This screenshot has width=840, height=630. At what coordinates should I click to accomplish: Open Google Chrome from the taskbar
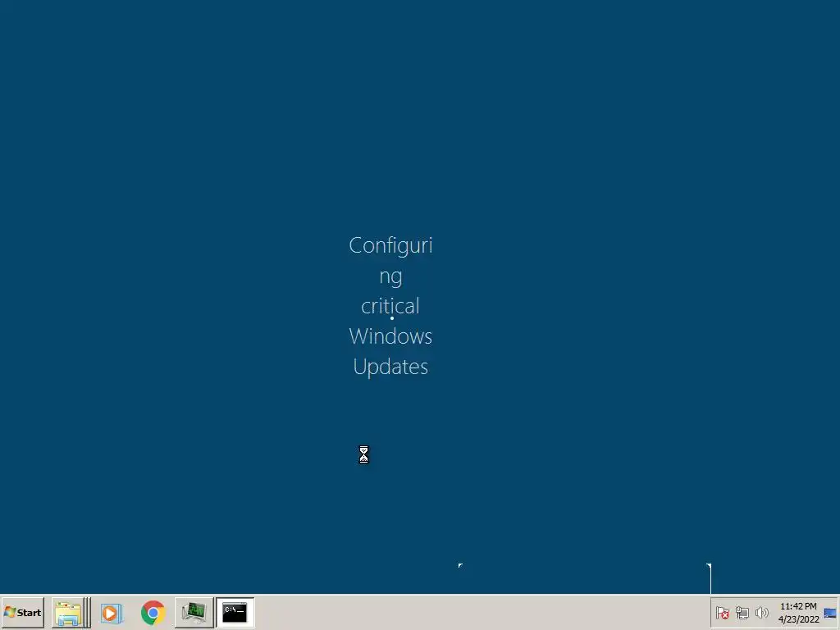coord(153,612)
